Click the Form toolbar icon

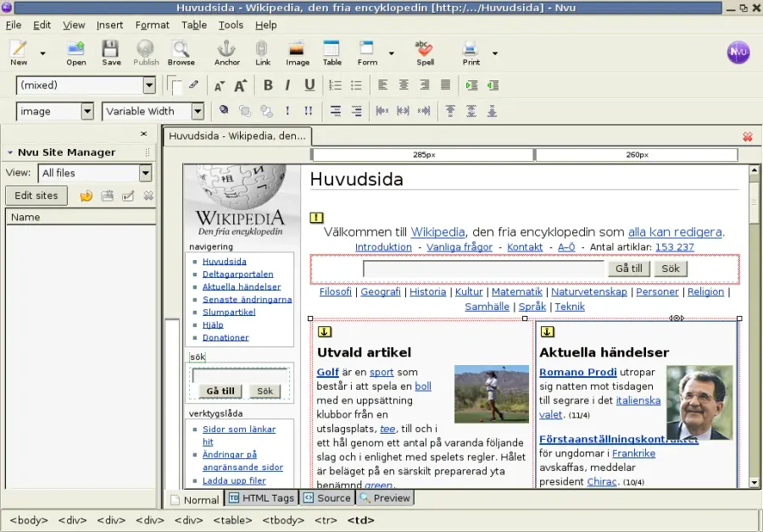[367, 53]
